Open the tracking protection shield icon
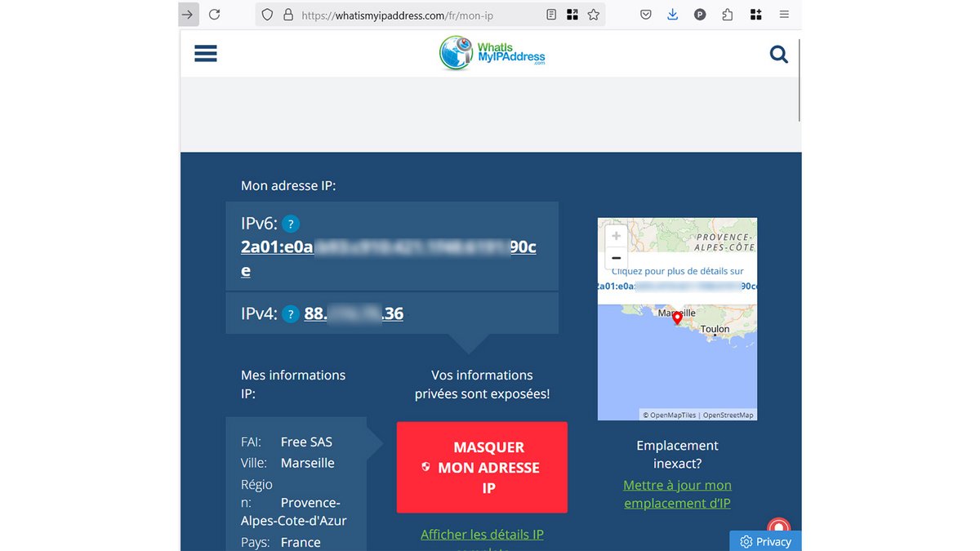The height and width of the screenshot is (551, 980). point(267,15)
